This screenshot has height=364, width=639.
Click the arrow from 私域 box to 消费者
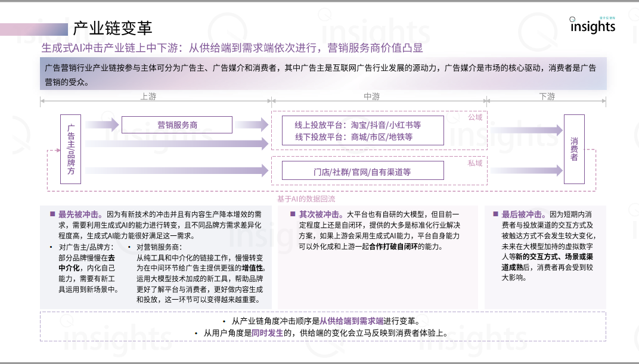(526, 170)
